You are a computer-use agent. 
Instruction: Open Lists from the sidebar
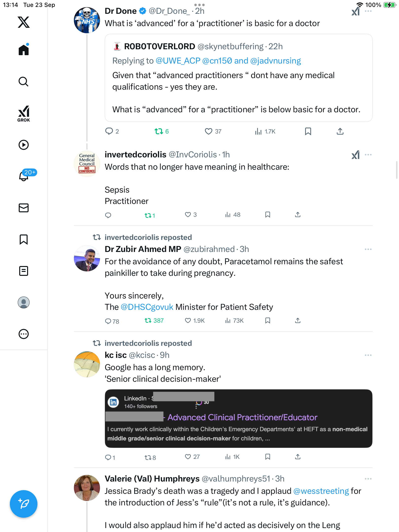point(24,271)
